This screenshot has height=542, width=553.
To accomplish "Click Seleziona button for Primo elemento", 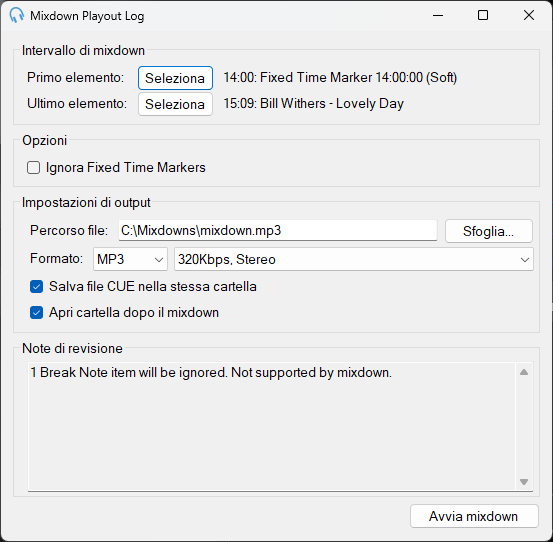I will [x=175, y=78].
